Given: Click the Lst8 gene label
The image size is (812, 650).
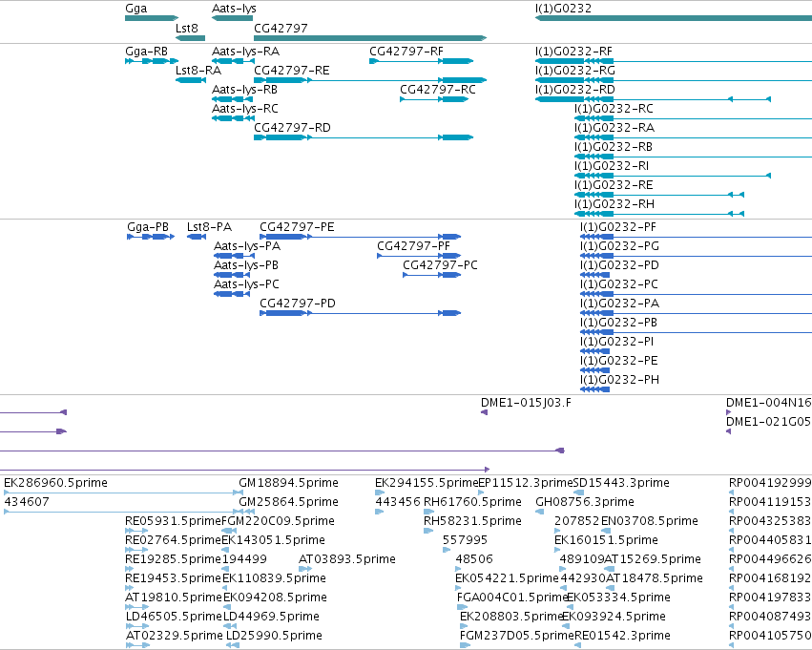Looking at the screenshot, I should point(187,28).
